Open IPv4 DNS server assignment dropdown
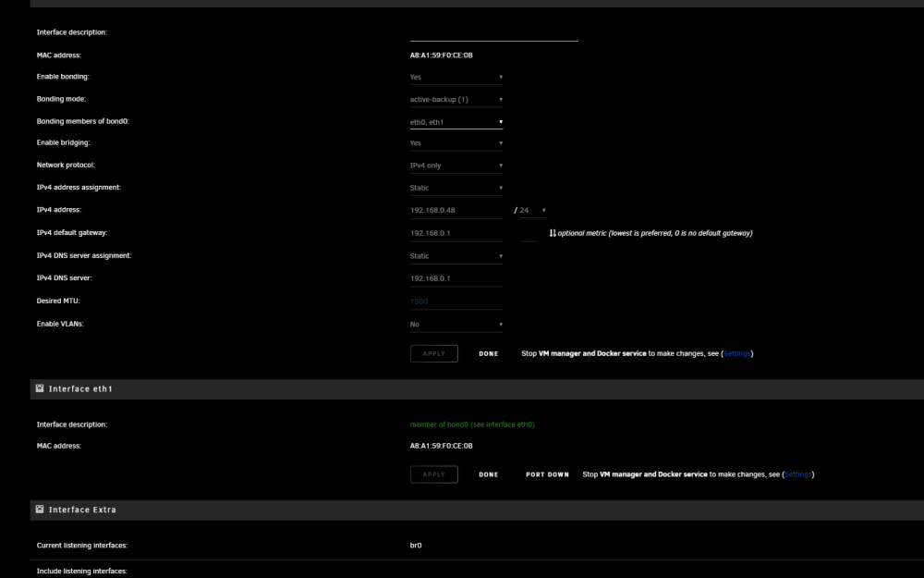 [456, 256]
